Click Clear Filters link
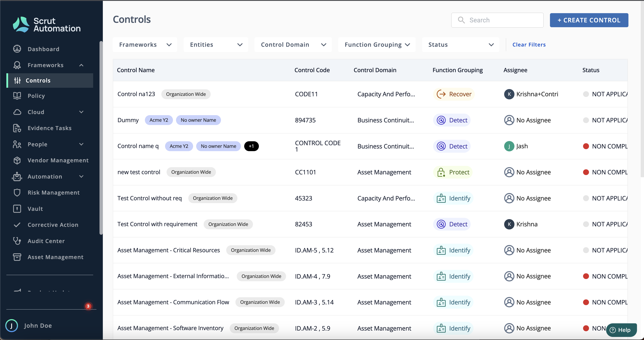This screenshot has height=340, width=644. [x=529, y=45]
